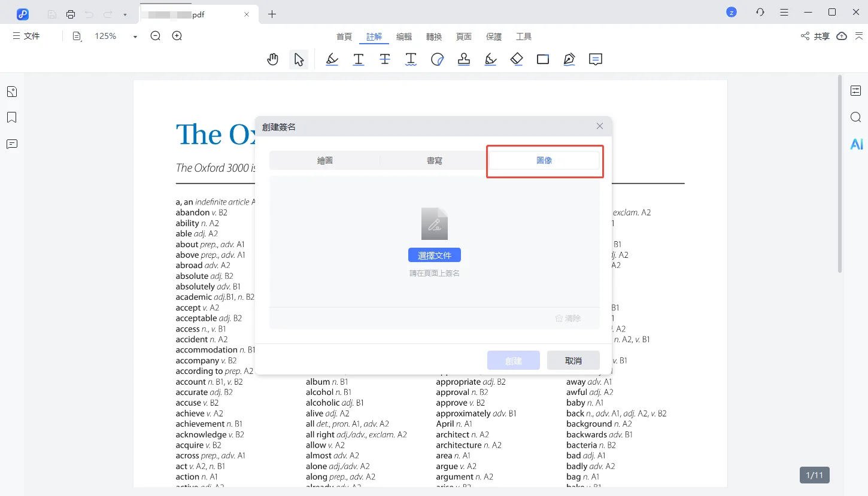This screenshot has width=868, height=496.
Task: Open the 編輯 ribbon tab
Action: [404, 36]
